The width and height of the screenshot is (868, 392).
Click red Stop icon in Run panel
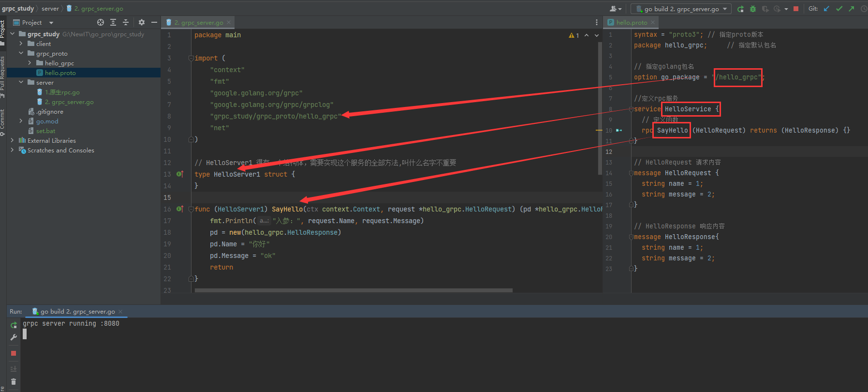pyautogui.click(x=14, y=353)
